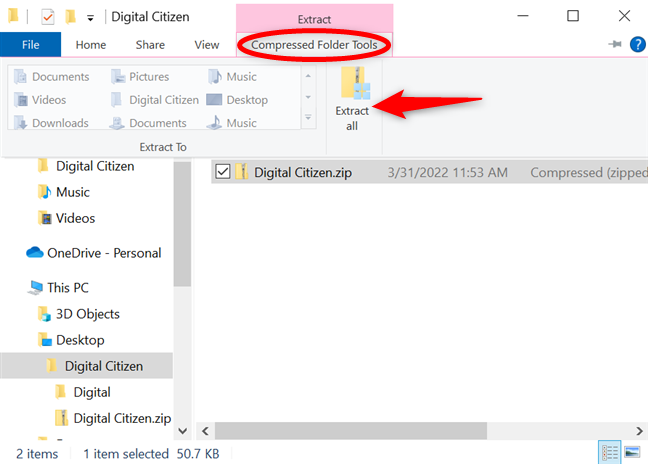This screenshot has width=648, height=464.
Task: Choose Music destination in third row of Extract To
Action: pos(232,123)
